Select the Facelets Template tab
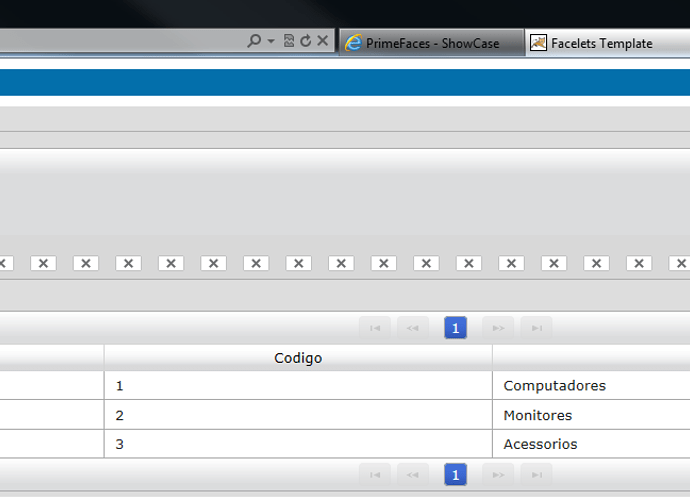The width and height of the screenshot is (690, 500). [x=608, y=43]
